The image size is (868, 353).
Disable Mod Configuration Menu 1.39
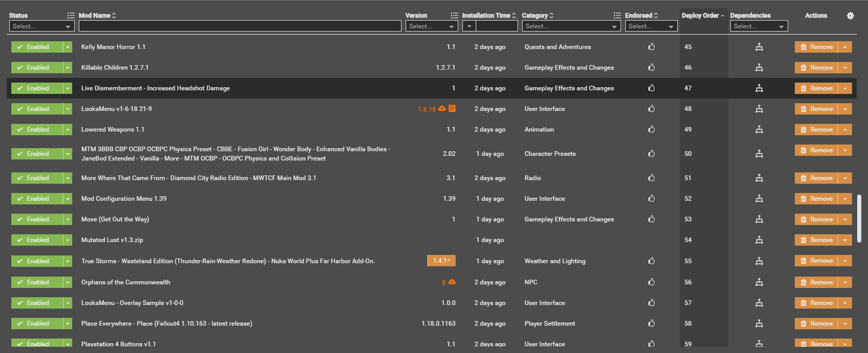37,199
